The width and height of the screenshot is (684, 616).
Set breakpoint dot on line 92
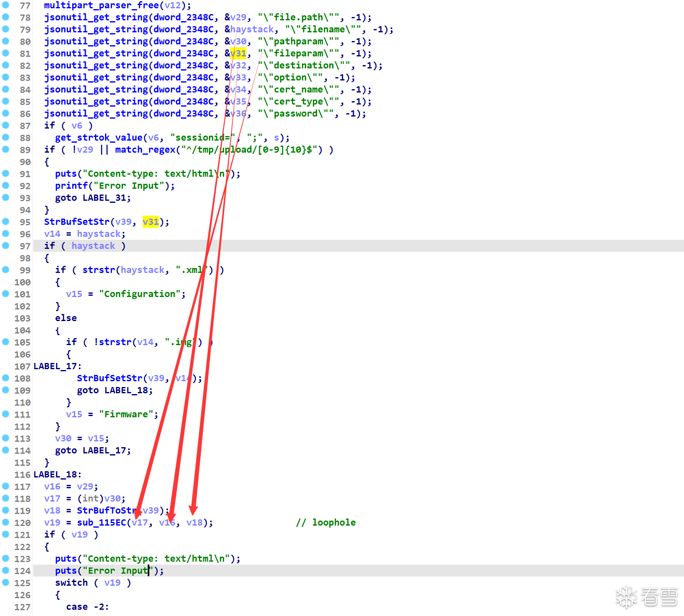click(x=5, y=185)
